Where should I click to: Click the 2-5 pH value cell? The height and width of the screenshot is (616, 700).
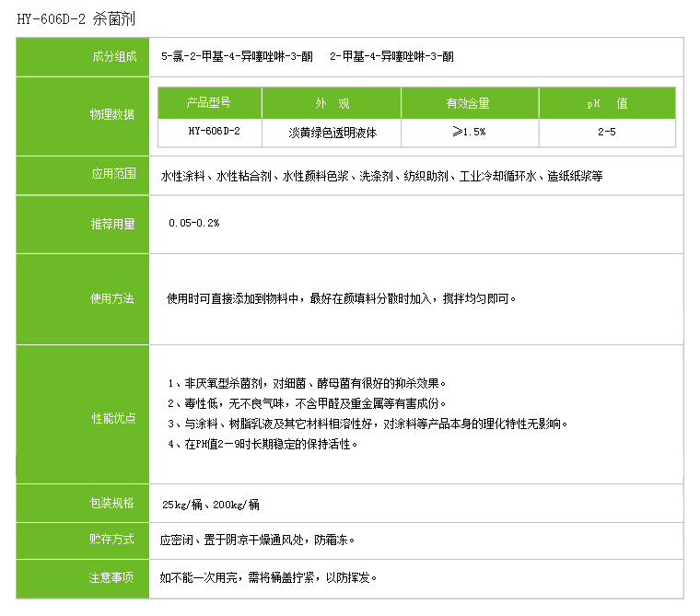click(607, 133)
